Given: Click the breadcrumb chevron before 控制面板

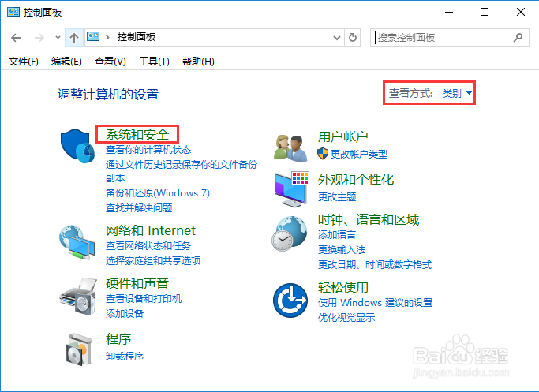Looking at the screenshot, I should coord(107,37).
